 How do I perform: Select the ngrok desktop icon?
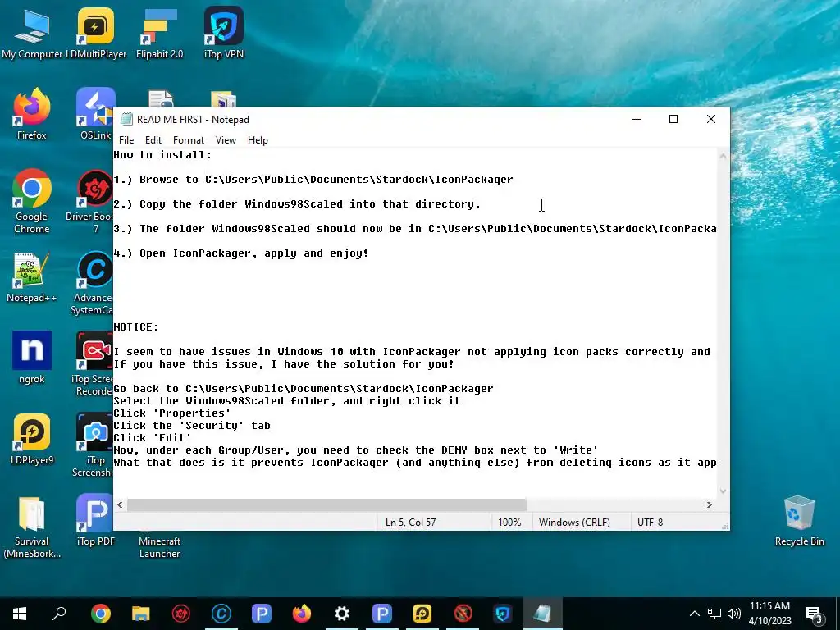(x=32, y=358)
